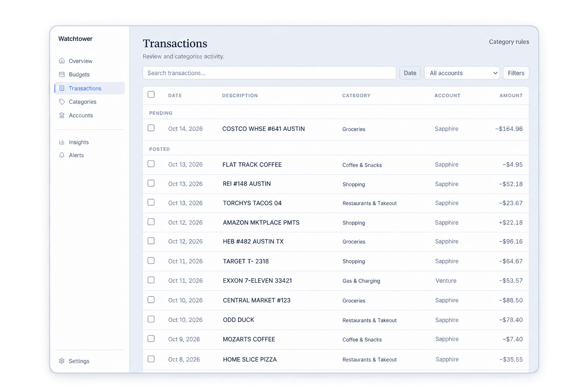
Task: Click the Overview home icon
Action: point(62,61)
